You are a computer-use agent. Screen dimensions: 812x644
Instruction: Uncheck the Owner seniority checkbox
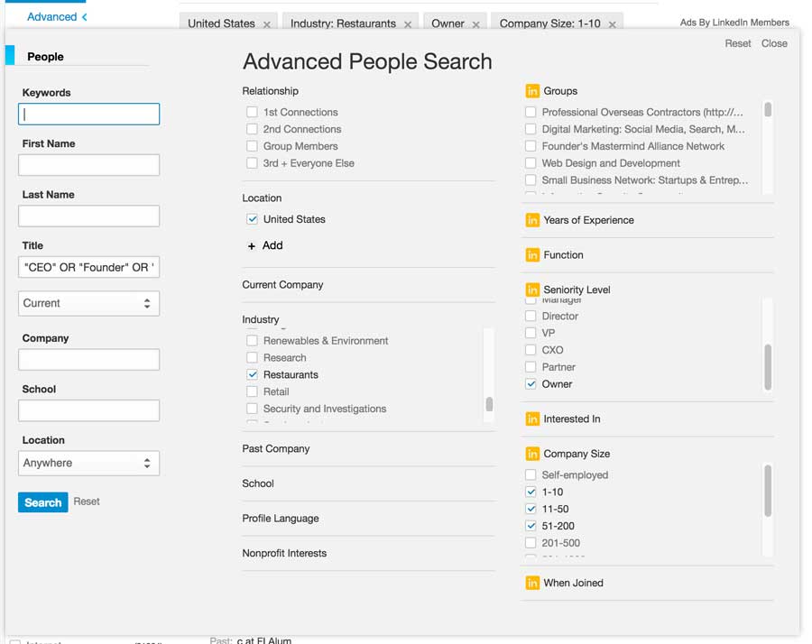click(x=531, y=384)
